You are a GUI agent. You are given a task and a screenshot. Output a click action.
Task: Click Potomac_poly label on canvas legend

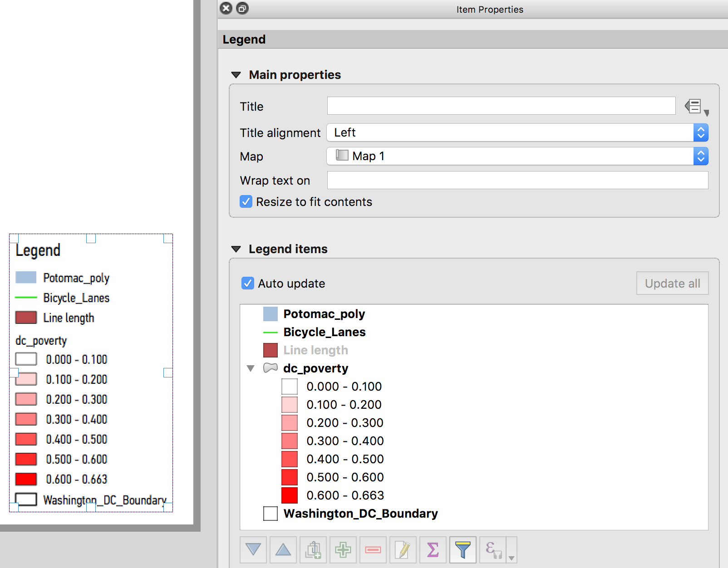click(x=76, y=278)
